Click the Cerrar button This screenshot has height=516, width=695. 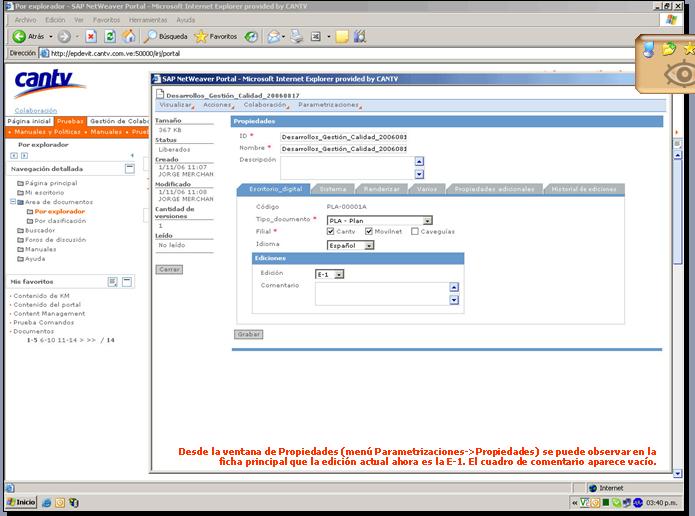click(x=169, y=270)
